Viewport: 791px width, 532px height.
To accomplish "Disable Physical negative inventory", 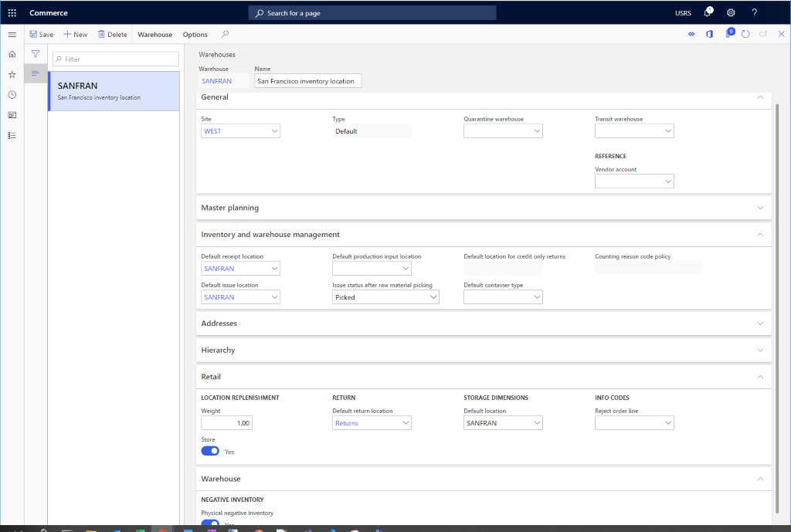I will click(209, 524).
